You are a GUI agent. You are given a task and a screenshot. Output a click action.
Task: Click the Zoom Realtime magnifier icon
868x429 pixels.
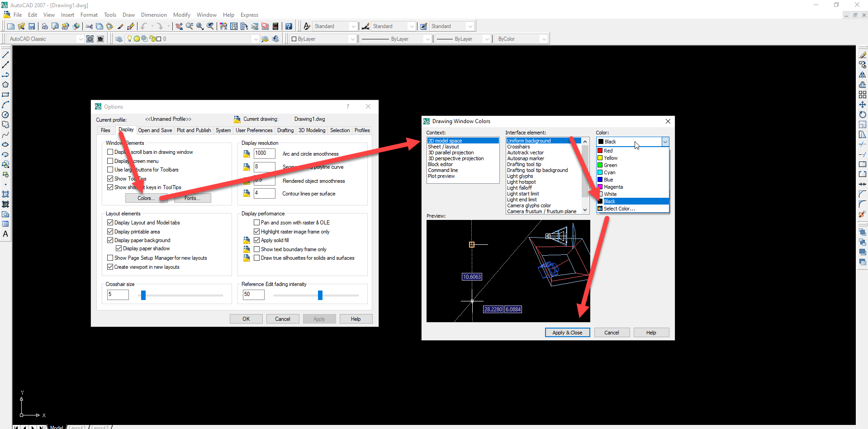[x=190, y=26]
